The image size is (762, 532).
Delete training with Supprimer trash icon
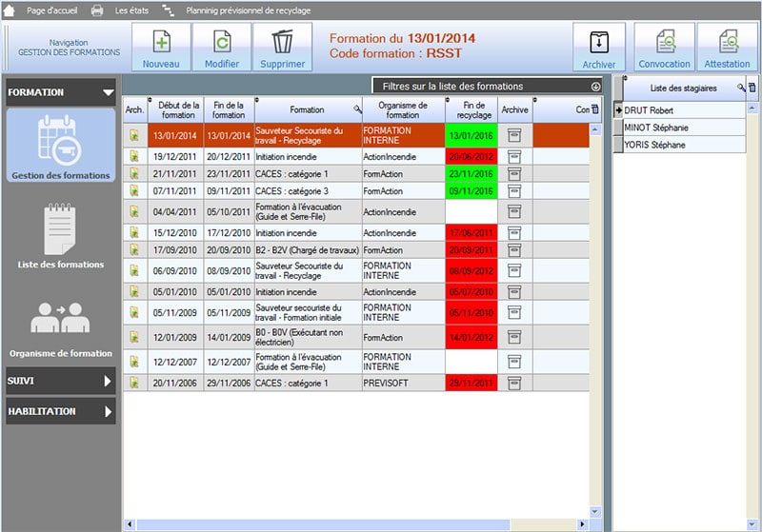[282, 47]
